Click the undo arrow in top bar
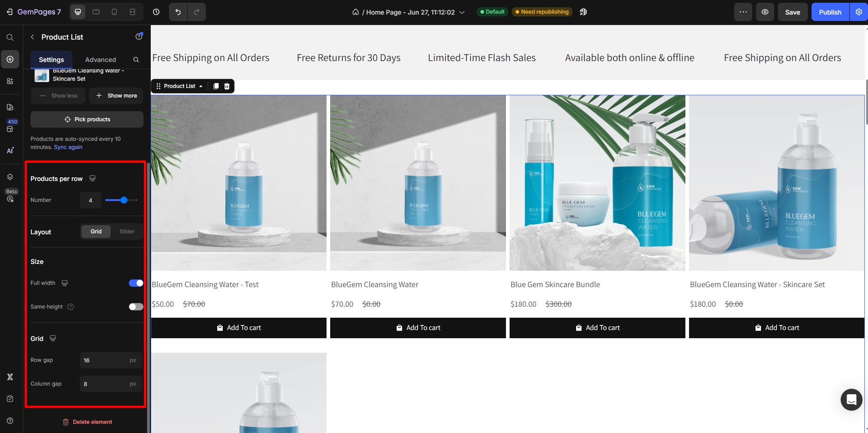The width and height of the screenshot is (868, 433). (x=178, y=12)
